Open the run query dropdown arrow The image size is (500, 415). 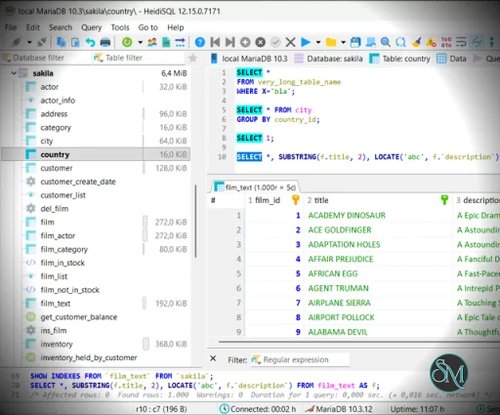coord(318,42)
